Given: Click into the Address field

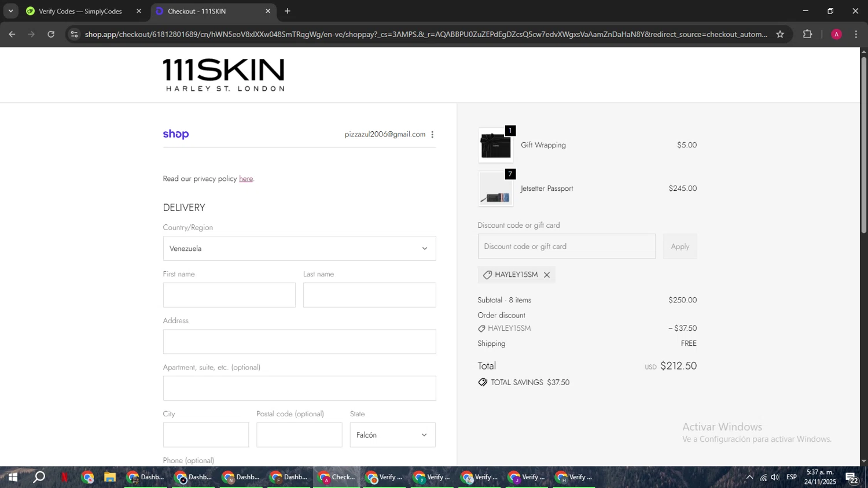Looking at the screenshot, I should (x=299, y=342).
